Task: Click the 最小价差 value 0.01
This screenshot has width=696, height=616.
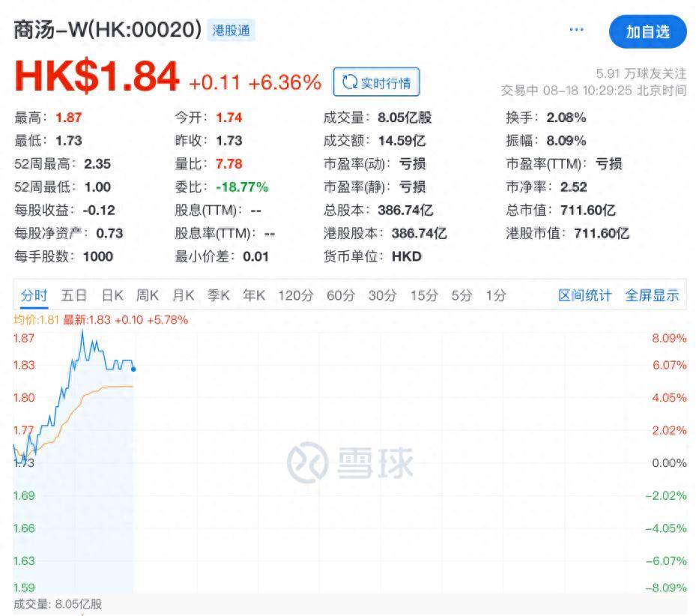Action: tap(255, 256)
